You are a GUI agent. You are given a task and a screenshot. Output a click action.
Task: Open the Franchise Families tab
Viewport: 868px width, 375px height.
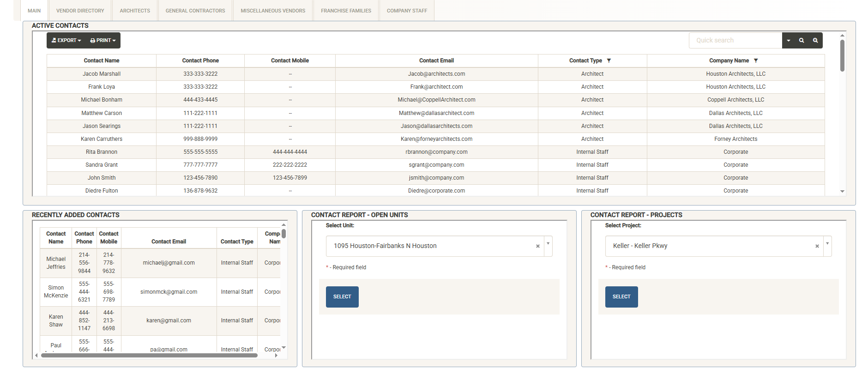coord(346,11)
